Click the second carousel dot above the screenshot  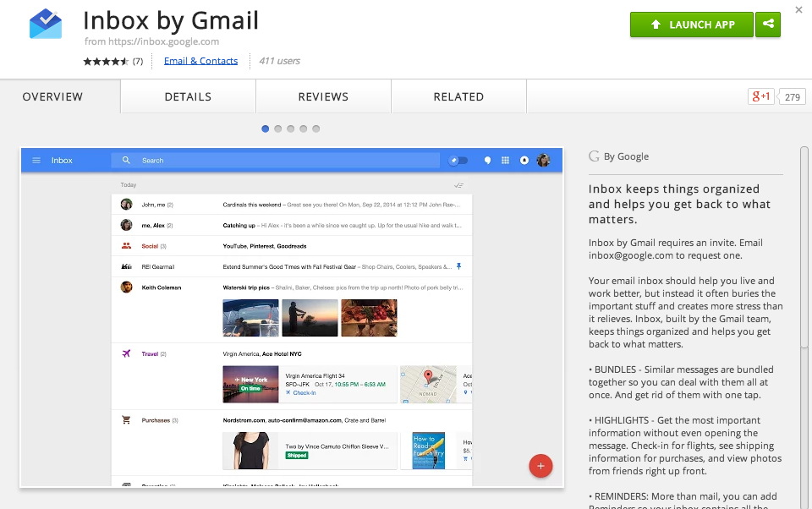278,129
